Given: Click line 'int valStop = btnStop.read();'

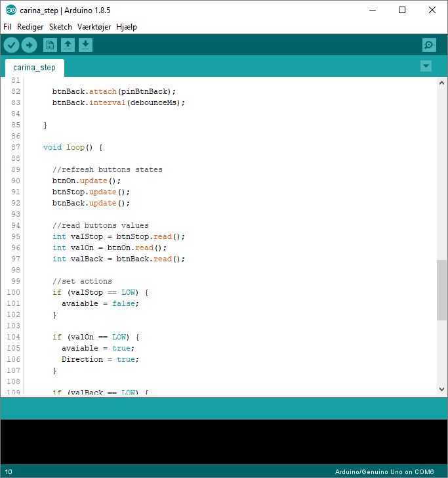Looking at the screenshot, I should click(x=119, y=237).
